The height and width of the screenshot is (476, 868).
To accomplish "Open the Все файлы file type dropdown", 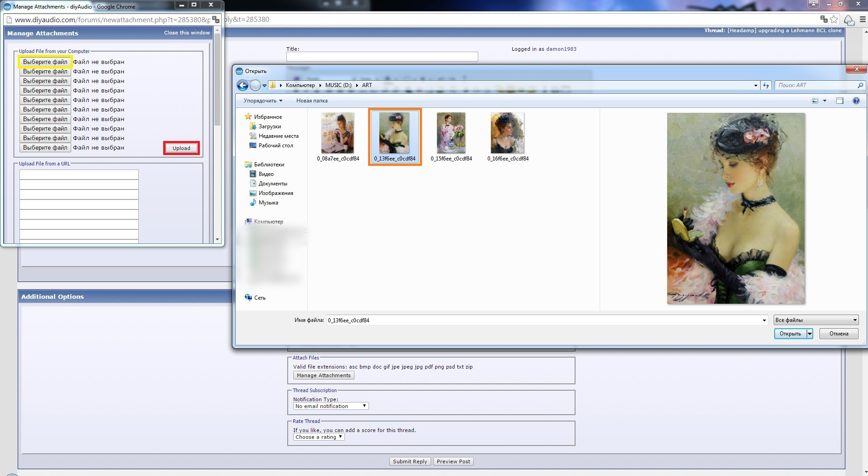I will click(x=816, y=320).
